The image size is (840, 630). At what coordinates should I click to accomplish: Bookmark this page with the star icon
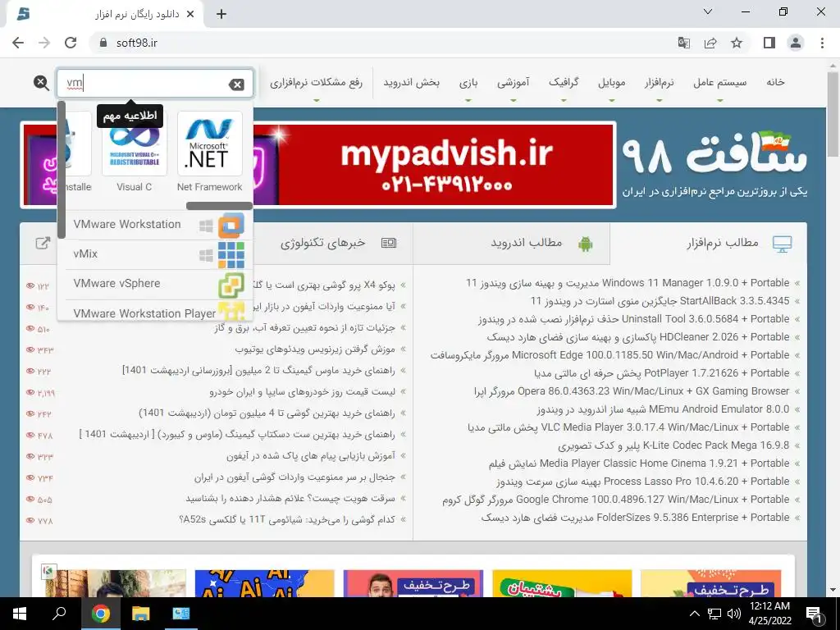(x=737, y=43)
